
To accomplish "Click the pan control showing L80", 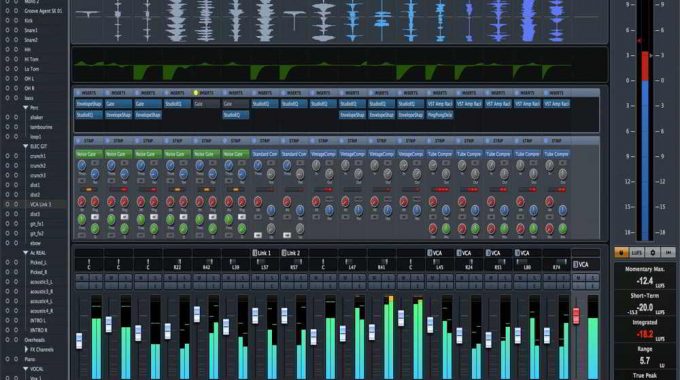I will [527, 264].
